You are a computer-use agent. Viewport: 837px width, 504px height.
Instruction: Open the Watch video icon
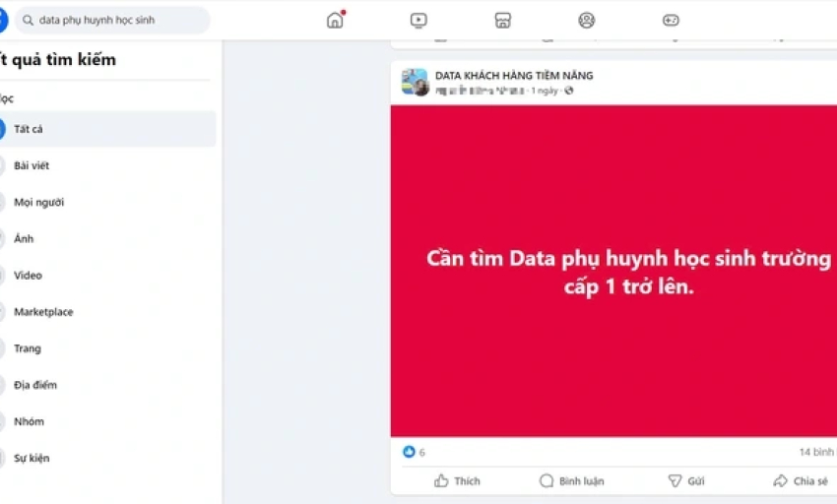pos(418,21)
